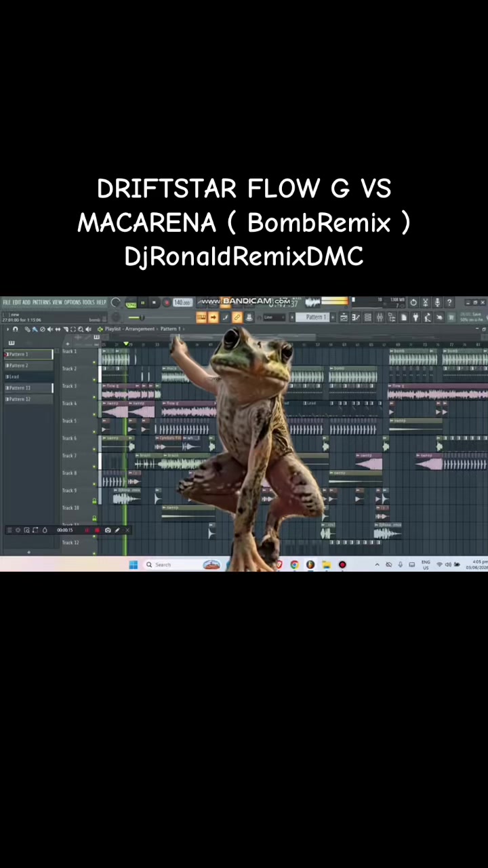Viewport: 488px width, 868px height.
Task: Open the Browser view icon
Action: point(392,317)
